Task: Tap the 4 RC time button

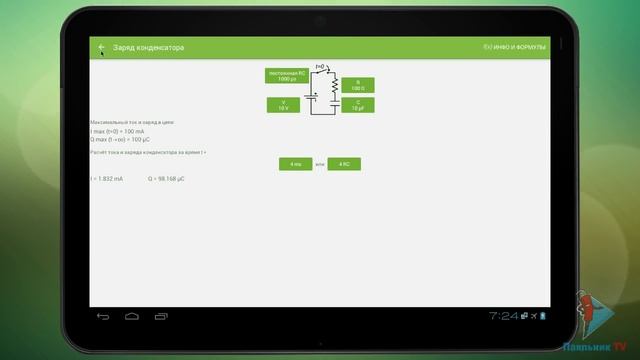Action: point(344,164)
